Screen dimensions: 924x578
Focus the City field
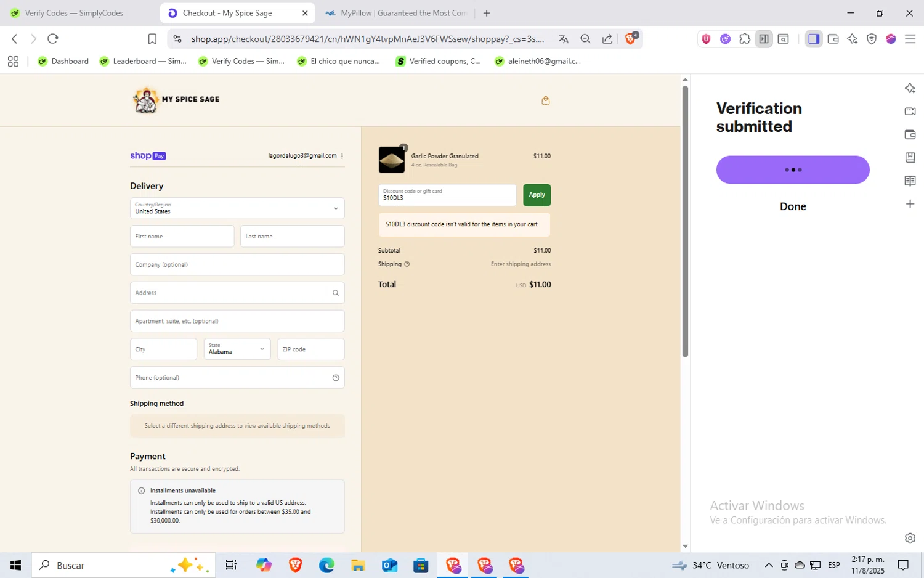tap(163, 349)
